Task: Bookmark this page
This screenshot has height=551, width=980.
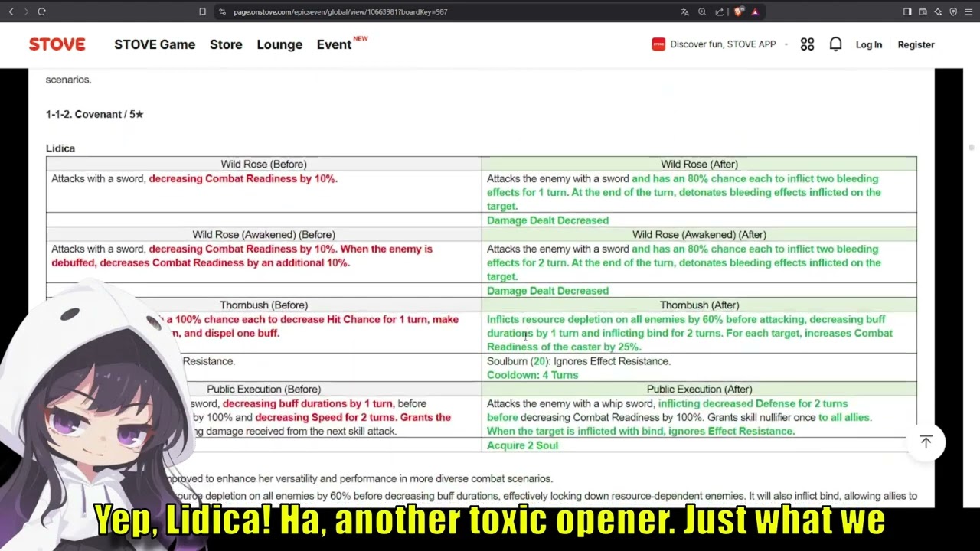Action: (x=202, y=11)
